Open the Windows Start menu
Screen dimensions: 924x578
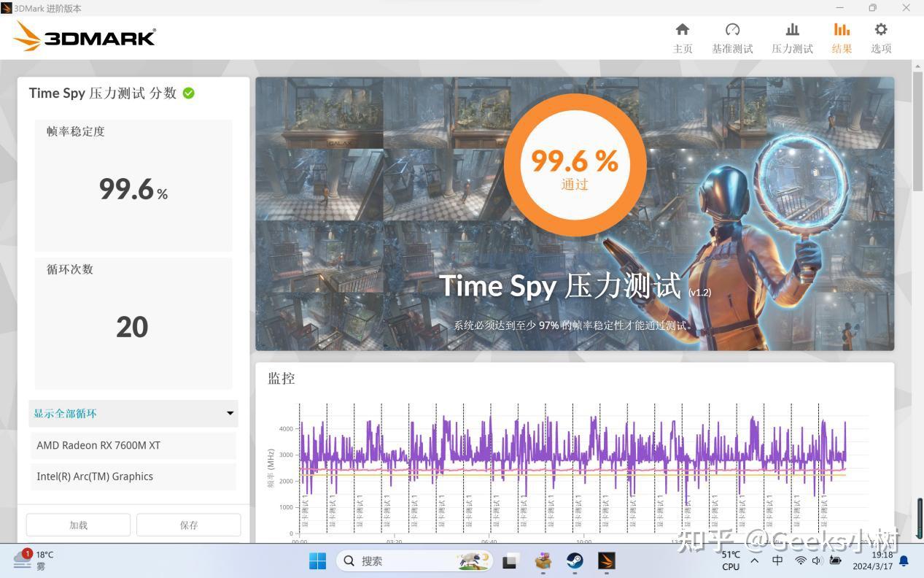coord(318,560)
